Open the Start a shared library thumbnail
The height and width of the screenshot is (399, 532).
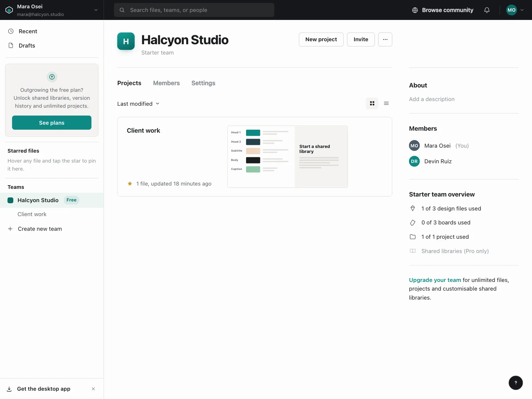click(288, 157)
